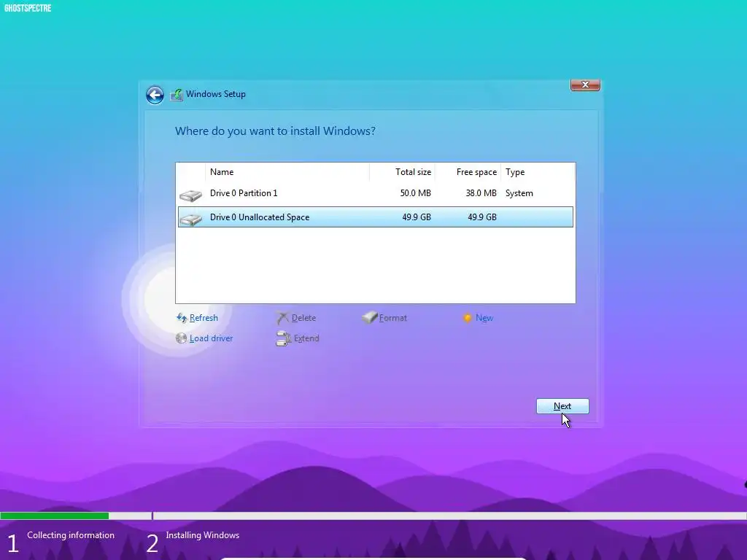This screenshot has height=560, width=747.
Task: Click the drive icon for Partition 1
Action: pos(190,195)
